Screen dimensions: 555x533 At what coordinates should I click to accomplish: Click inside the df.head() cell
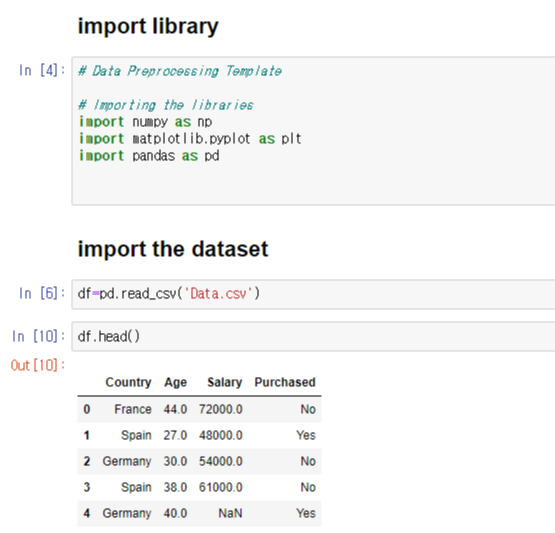coord(313,336)
